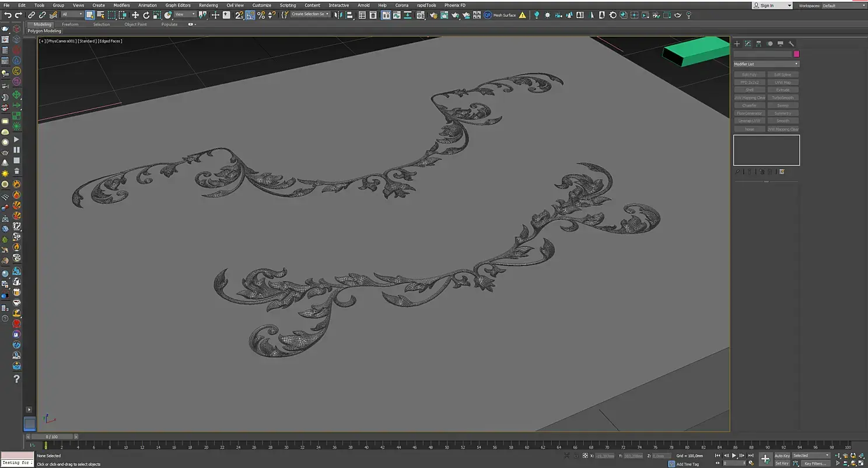
Task: Open the Rendering menu
Action: click(x=208, y=5)
